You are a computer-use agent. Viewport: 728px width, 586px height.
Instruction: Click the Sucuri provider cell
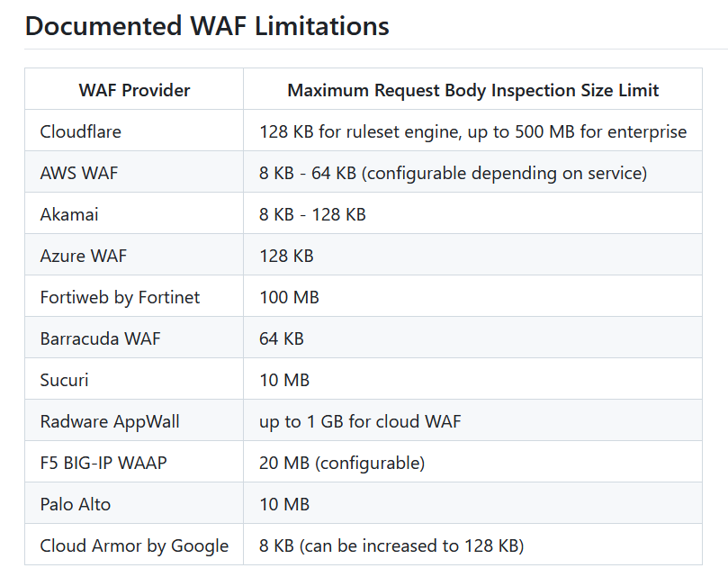(x=64, y=380)
